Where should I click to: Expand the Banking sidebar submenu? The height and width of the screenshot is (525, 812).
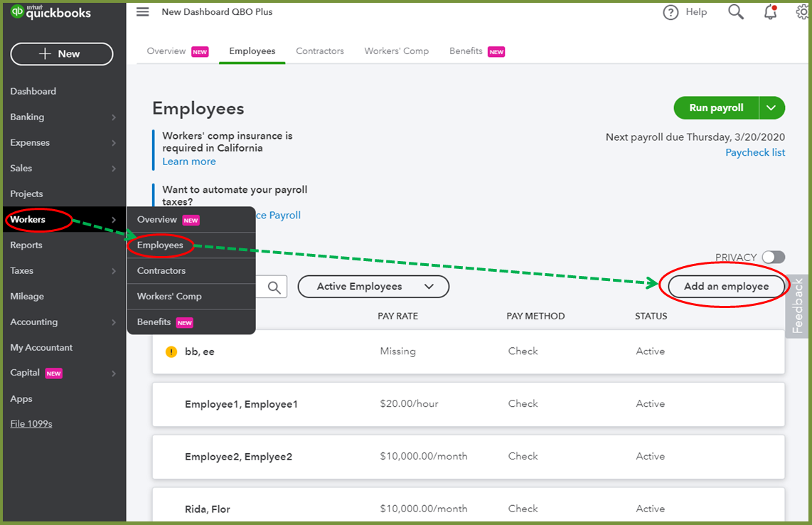(114, 117)
